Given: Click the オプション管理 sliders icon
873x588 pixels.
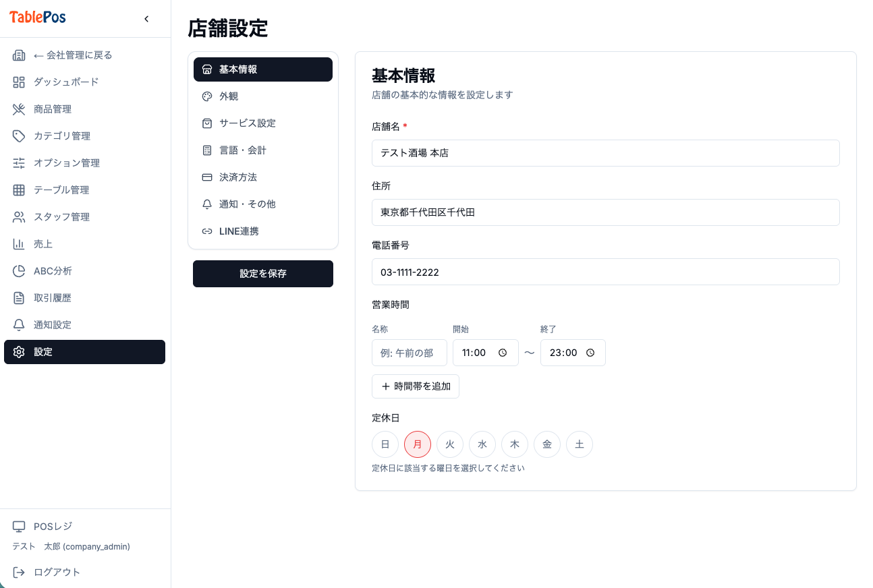Looking at the screenshot, I should click(x=19, y=163).
